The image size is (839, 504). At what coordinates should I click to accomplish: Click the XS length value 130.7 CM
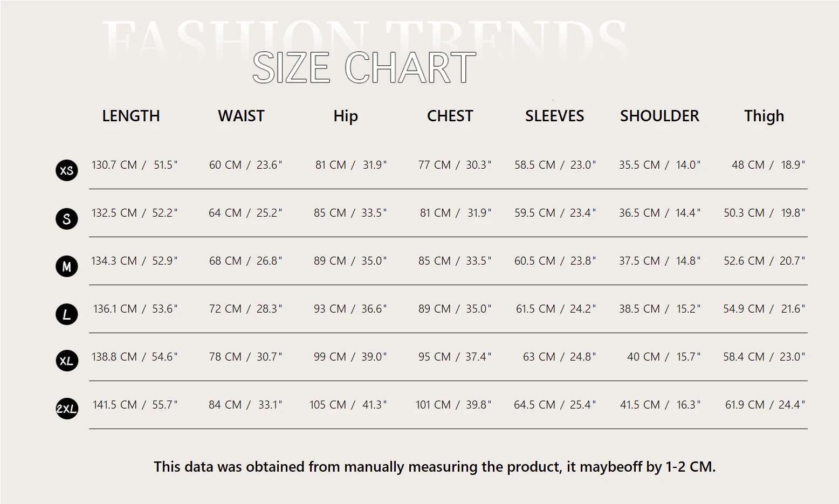(114, 165)
